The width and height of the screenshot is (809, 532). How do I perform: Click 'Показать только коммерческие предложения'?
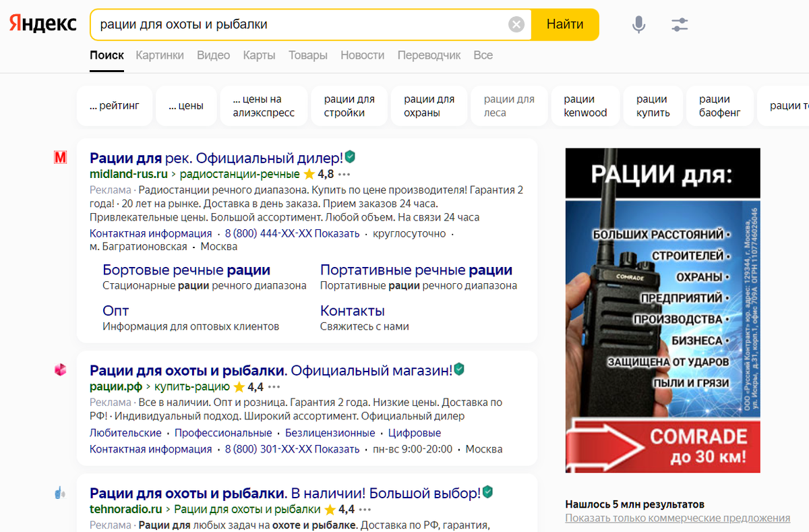678,518
